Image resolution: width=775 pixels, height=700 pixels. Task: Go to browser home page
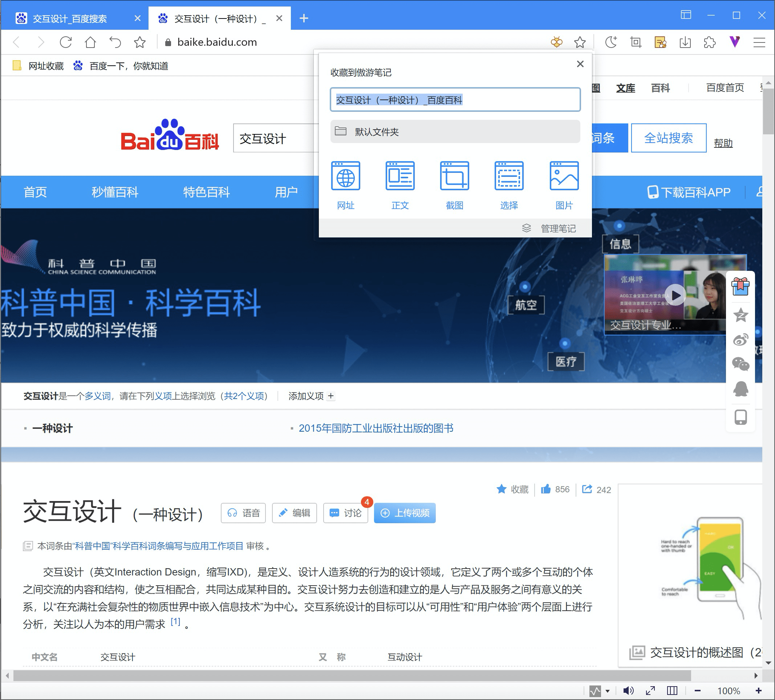click(x=90, y=42)
